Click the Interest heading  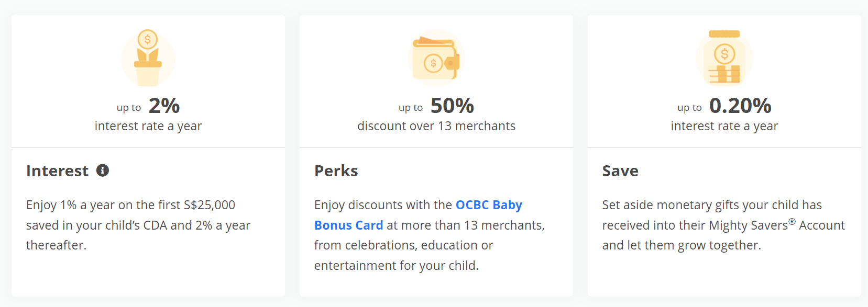[58, 171]
